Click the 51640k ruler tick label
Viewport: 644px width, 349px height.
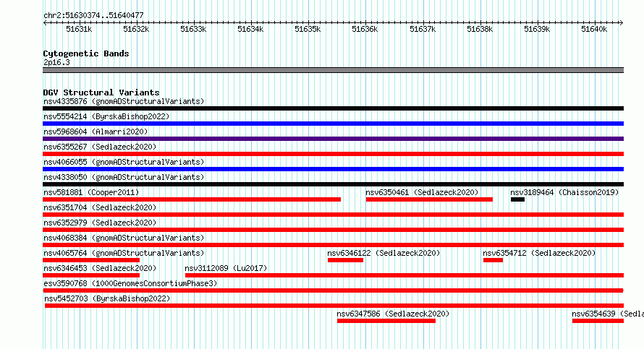click(594, 29)
